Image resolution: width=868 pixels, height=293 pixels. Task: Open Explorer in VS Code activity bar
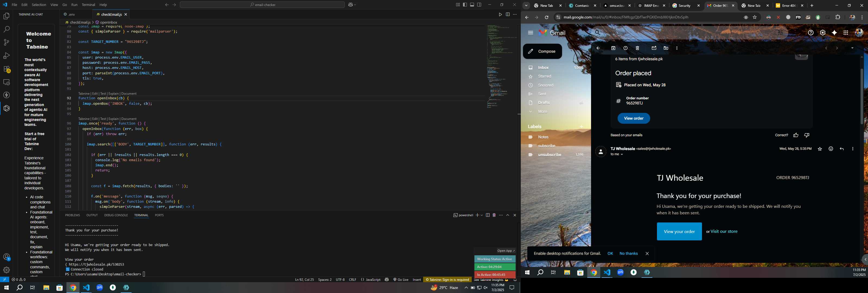tap(7, 16)
